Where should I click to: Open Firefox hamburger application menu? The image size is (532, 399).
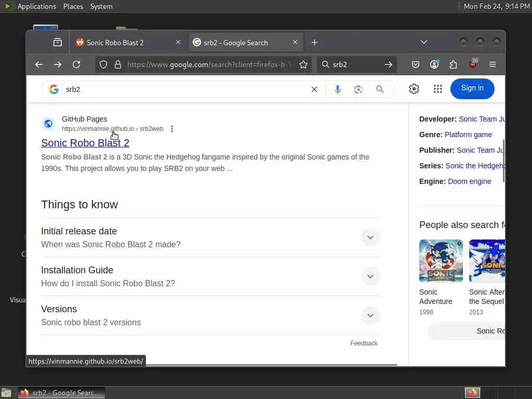point(493,64)
